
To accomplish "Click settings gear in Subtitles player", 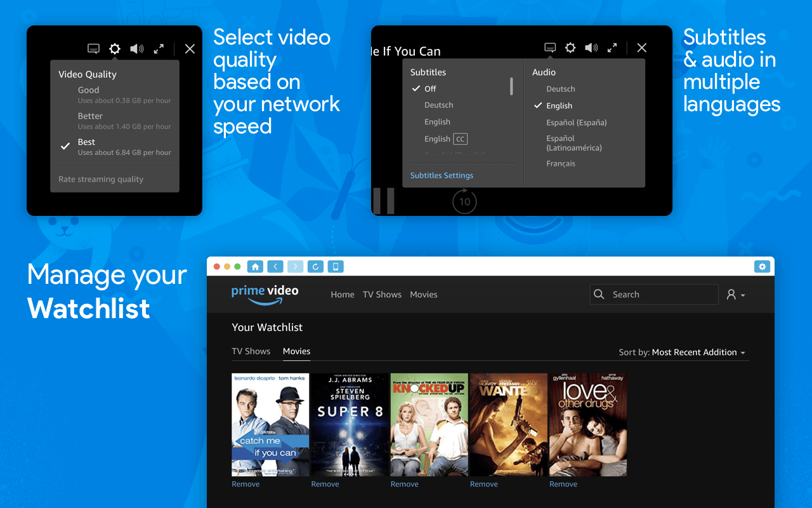I will tap(570, 48).
